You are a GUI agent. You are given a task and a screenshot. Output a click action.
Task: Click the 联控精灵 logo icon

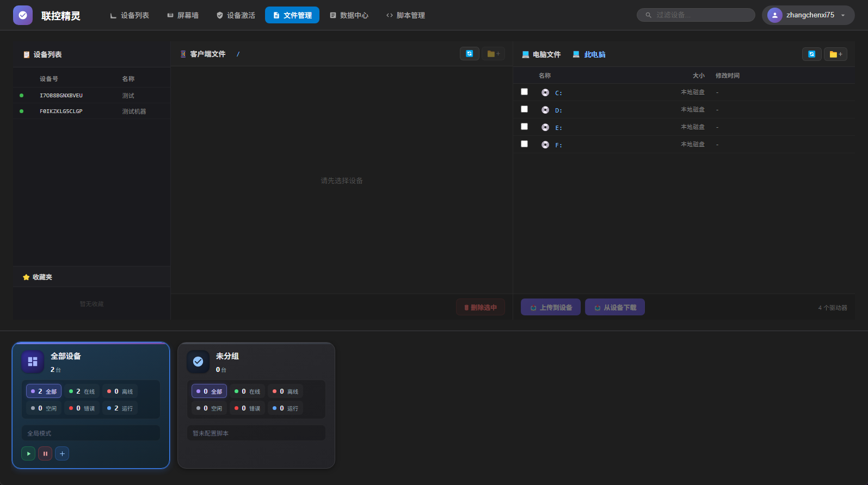pyautogui.click(x=23, y=15)
